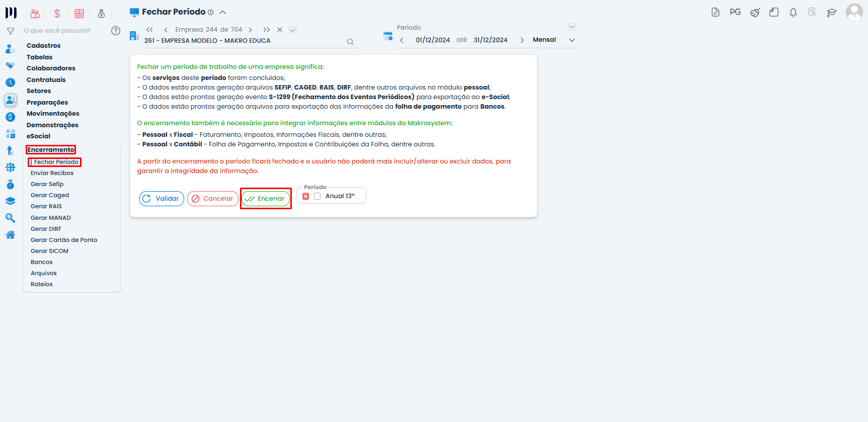This screenshot has width=868, height=422.
Task: Click the info icon beside Fechar Período title
Action: (210, 13)
